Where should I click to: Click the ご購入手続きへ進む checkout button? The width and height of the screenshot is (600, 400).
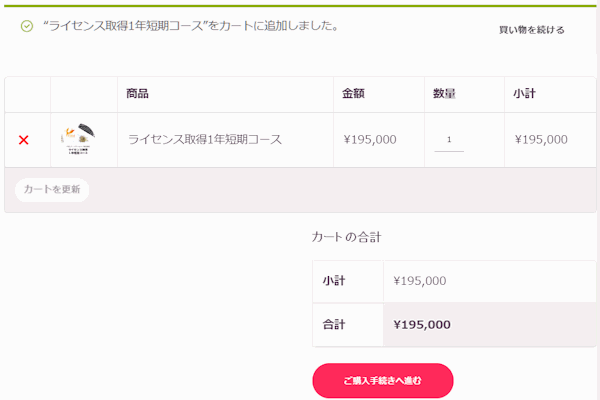383,380
